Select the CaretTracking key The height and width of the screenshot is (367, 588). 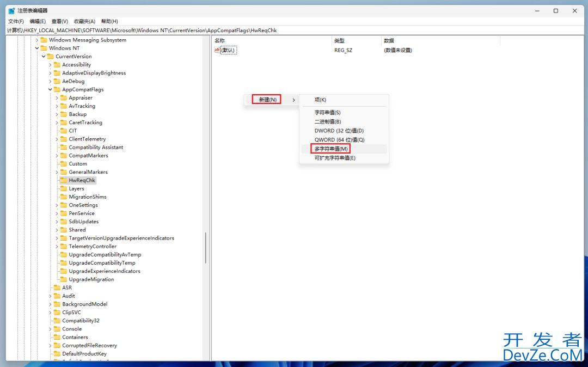click(85, 123)
